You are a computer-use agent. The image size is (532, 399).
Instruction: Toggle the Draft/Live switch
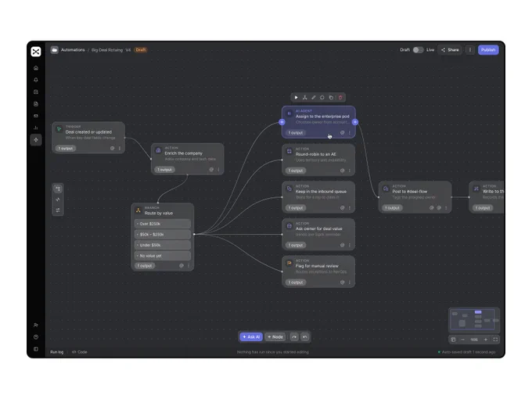[x=418, y=50]
